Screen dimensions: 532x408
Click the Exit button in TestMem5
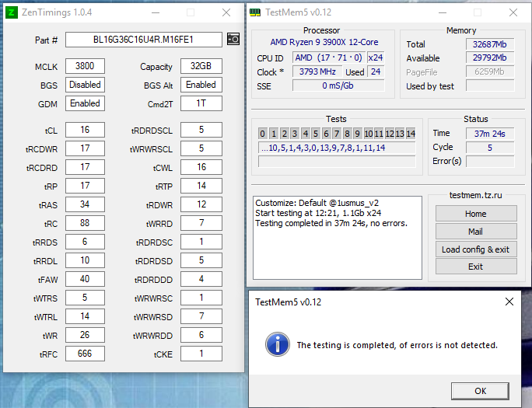[476, 267]
